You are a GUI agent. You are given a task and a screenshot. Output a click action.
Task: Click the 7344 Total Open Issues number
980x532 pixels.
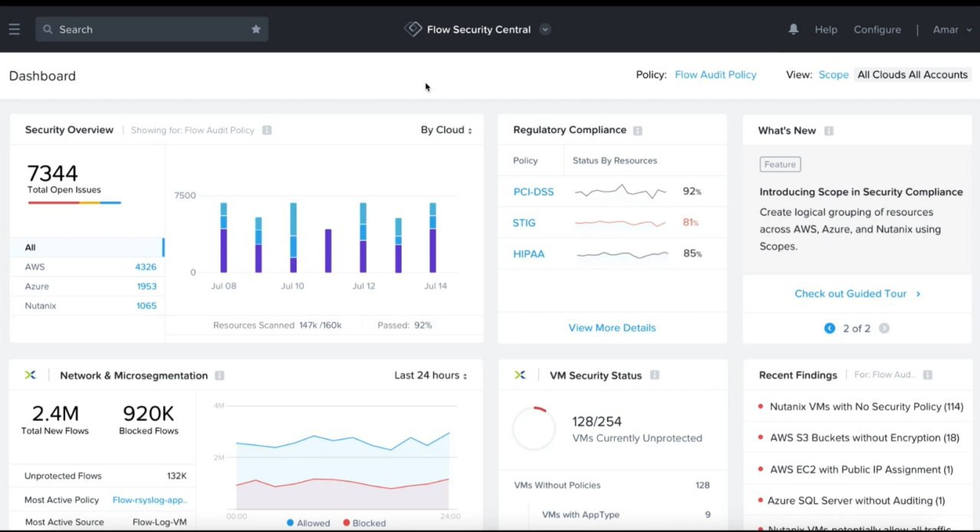(52, 174)
